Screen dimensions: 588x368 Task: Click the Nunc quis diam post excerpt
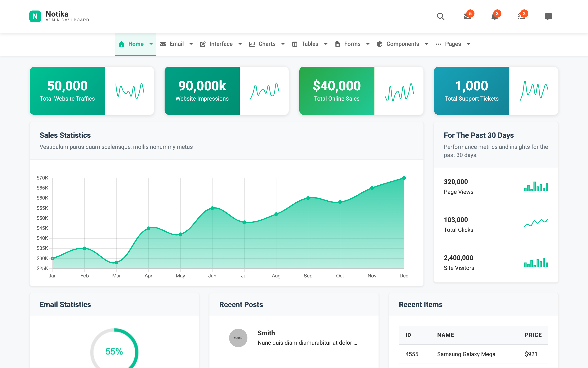coord(307,343)
